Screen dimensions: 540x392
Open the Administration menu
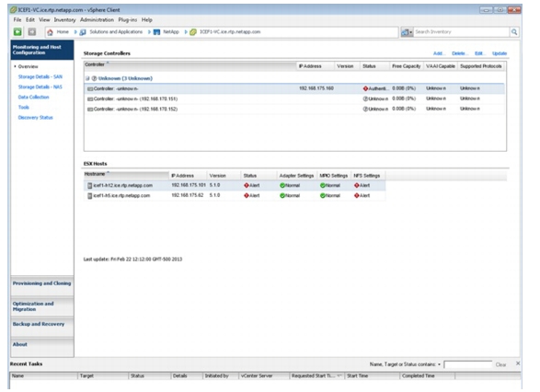click(97, 20)
